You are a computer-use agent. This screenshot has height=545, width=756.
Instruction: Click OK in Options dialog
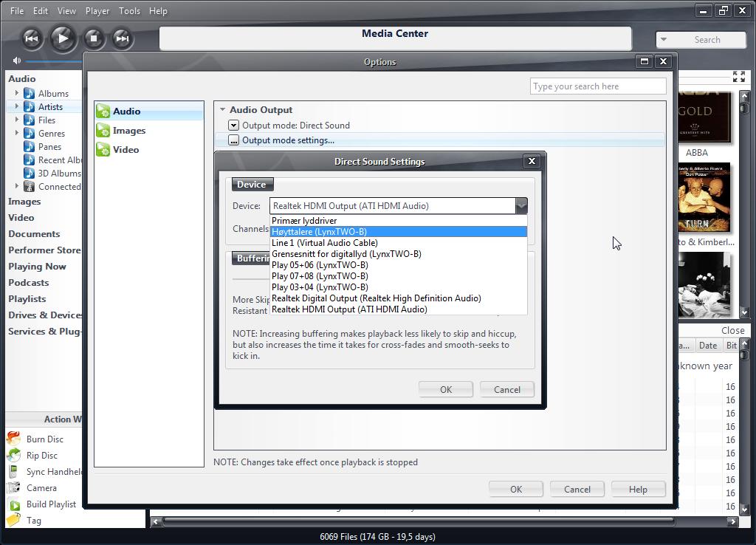(516, 489)
